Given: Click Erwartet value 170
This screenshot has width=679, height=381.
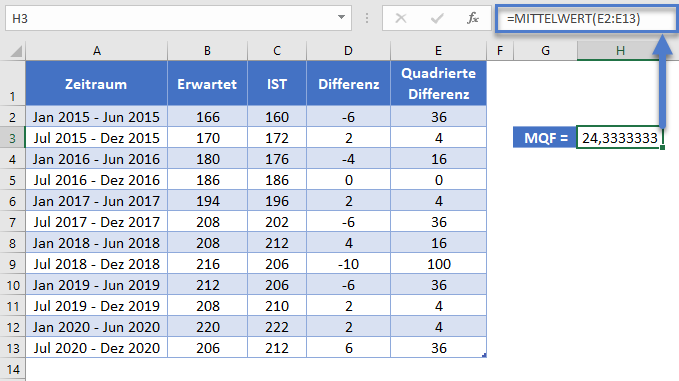Looking at the screenshot, I should click(x=207, y=138).
